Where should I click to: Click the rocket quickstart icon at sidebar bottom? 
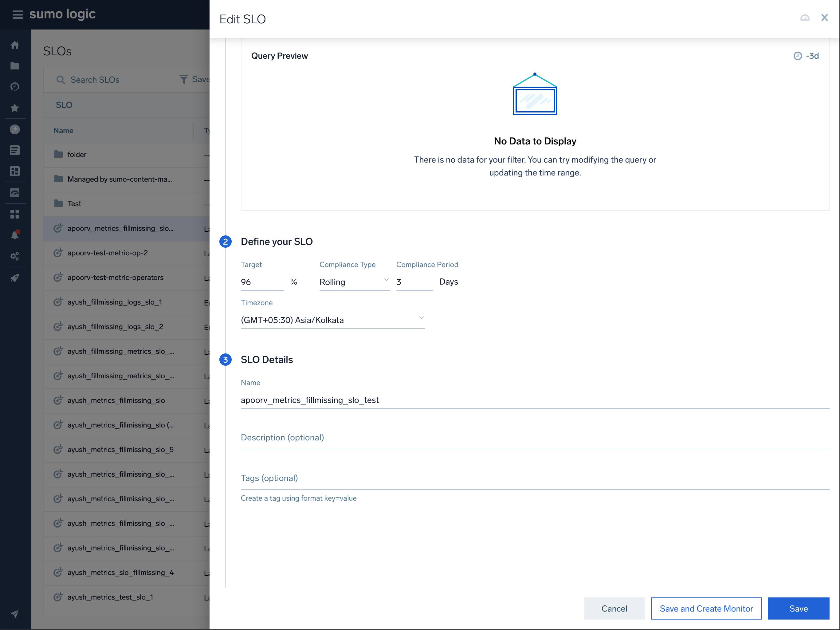coord(15,278)
